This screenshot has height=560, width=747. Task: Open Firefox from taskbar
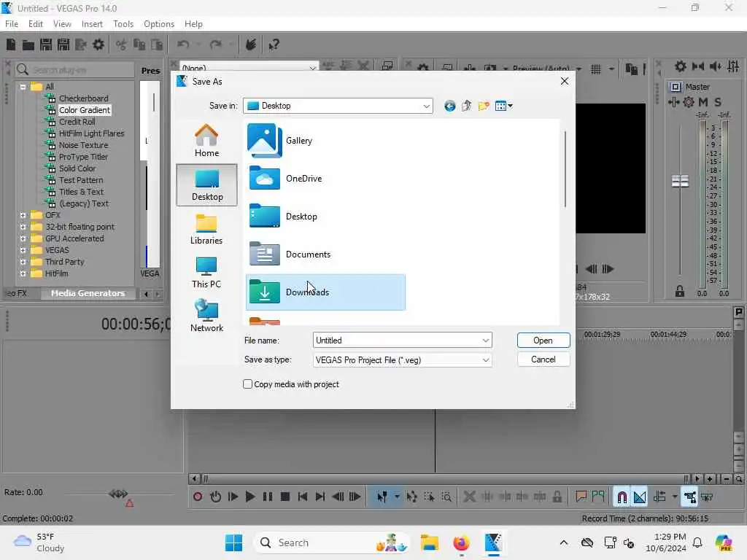pyautogui.click(x=461, y=542)
